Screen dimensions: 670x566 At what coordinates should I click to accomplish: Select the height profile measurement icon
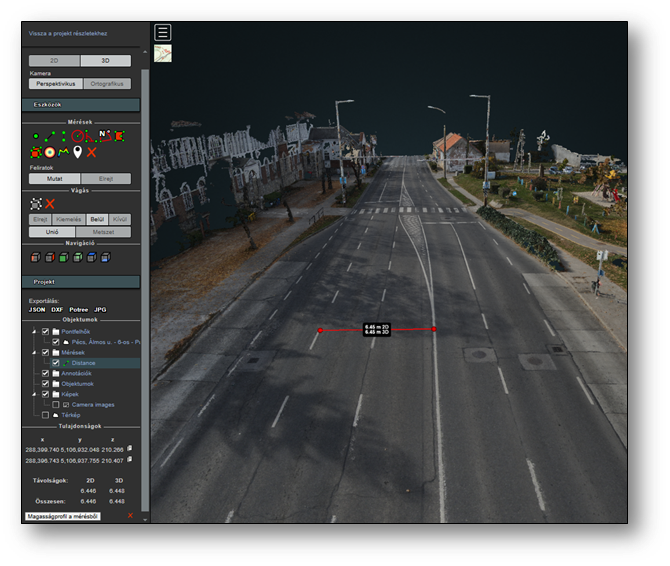pos(64,151)
